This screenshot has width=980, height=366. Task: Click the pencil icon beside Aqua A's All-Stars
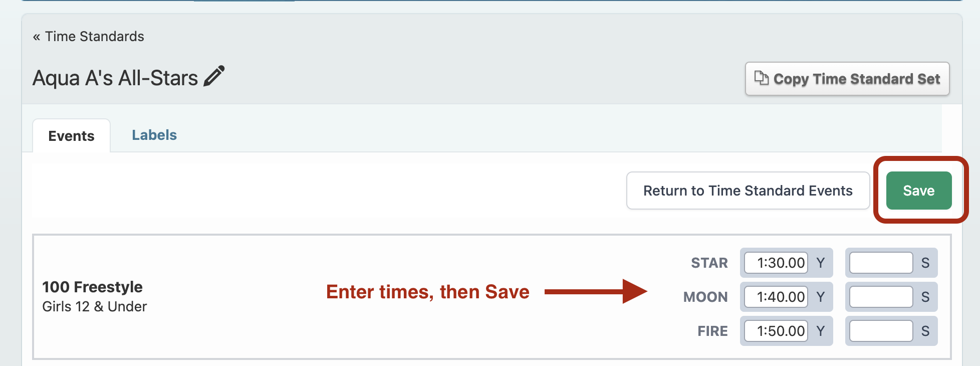pyautogui.click(x=214, y=77)
